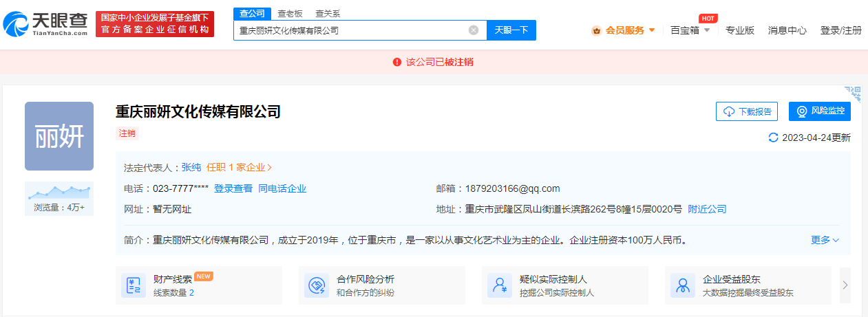The image size is (868, 317).
Task: Expand the 会员服务 dropdown
Action: [x=624, y=30]
